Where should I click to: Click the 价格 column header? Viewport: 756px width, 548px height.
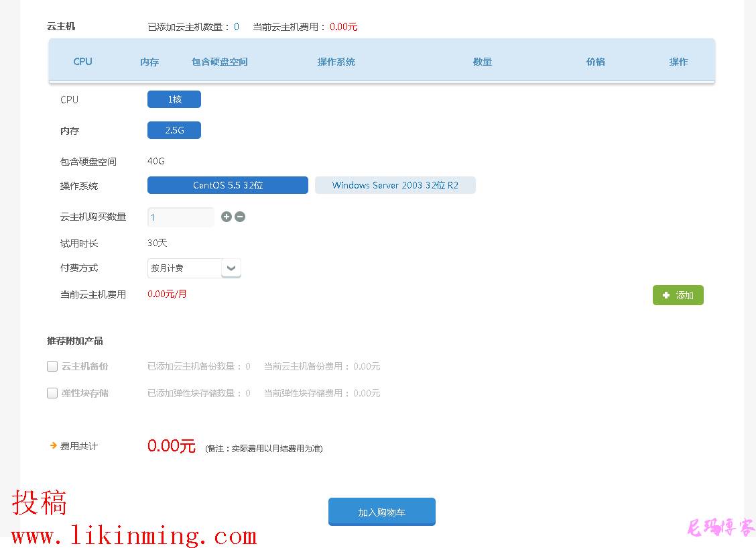(596, 62)
